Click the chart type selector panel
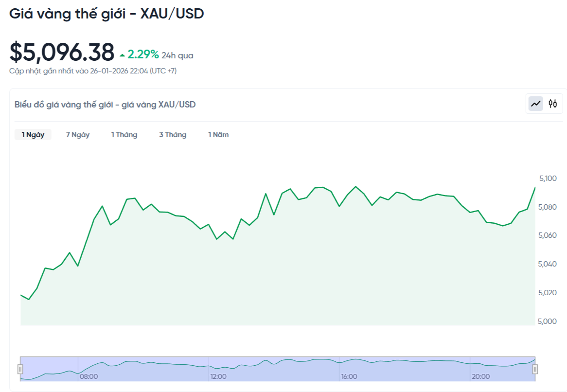Image resolution: width=567 pixels, height=392 pixels. [x=544, y=104]
